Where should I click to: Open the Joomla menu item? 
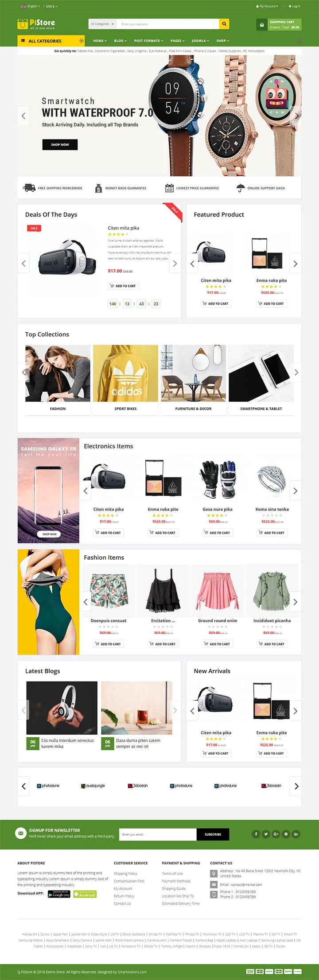tap(200, 41)
